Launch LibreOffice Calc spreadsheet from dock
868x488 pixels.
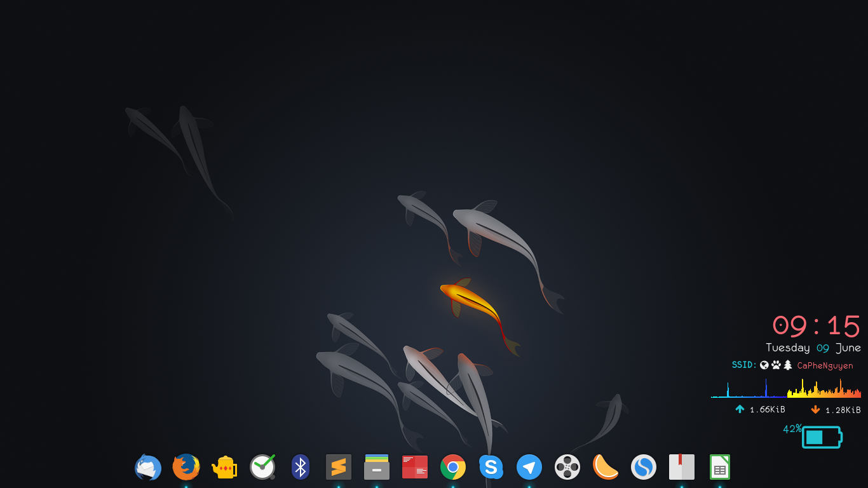coord(720,467)
